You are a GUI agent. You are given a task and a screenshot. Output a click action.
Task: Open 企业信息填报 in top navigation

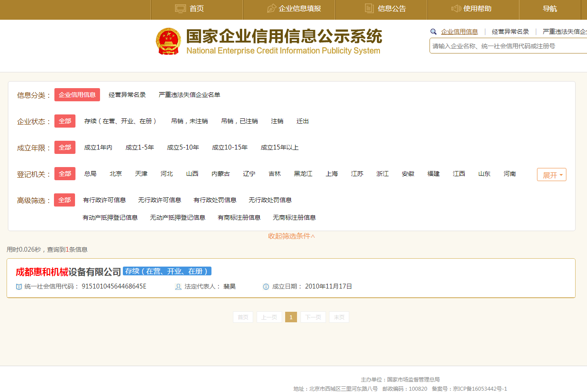point(300,9)
